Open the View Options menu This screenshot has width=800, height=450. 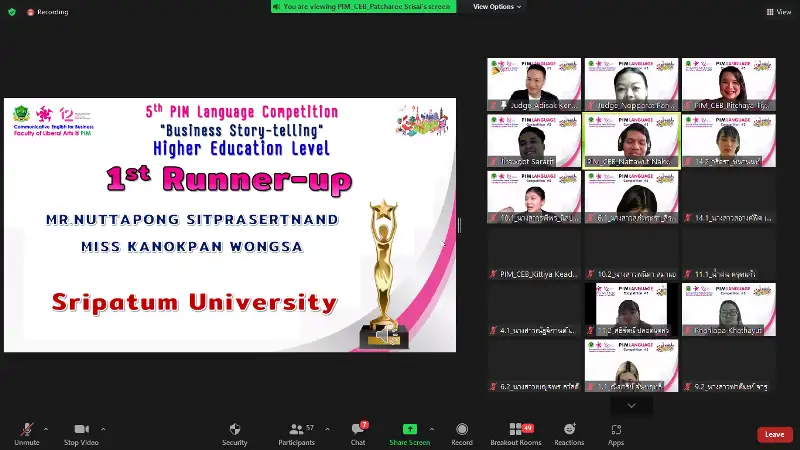(496, 6)
